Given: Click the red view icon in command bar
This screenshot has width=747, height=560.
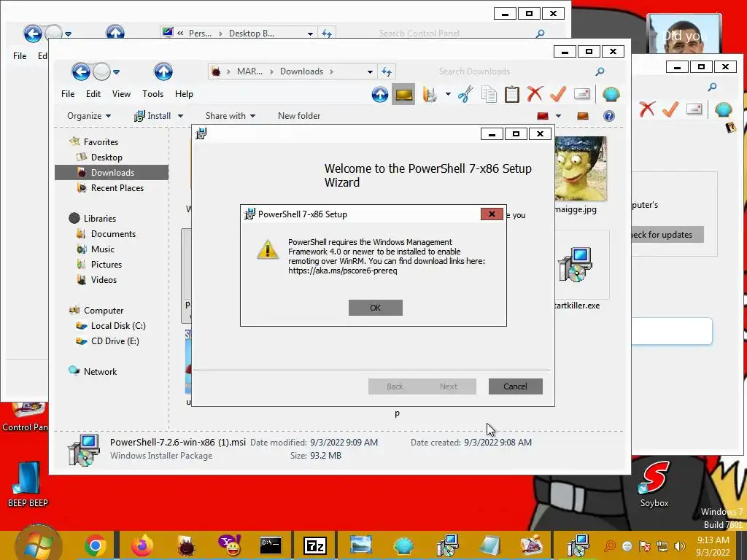Looking at the screenshot, I should click(543, 116).
